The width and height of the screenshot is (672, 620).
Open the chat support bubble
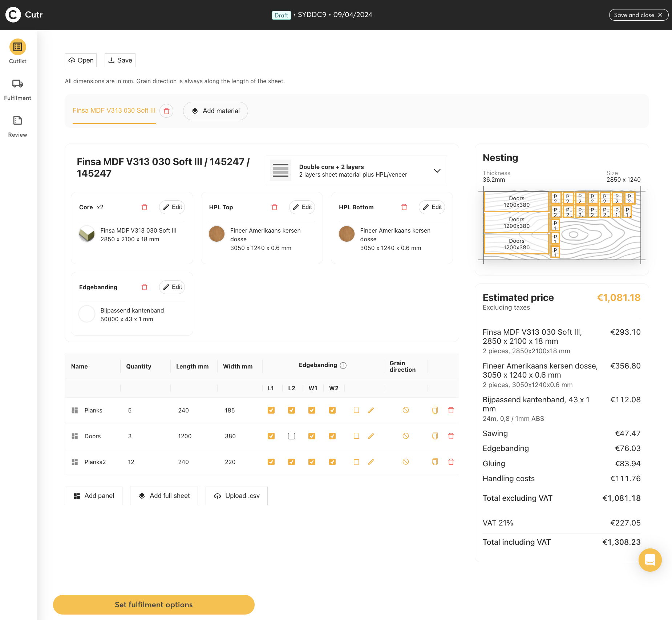(x=650, y=560)
